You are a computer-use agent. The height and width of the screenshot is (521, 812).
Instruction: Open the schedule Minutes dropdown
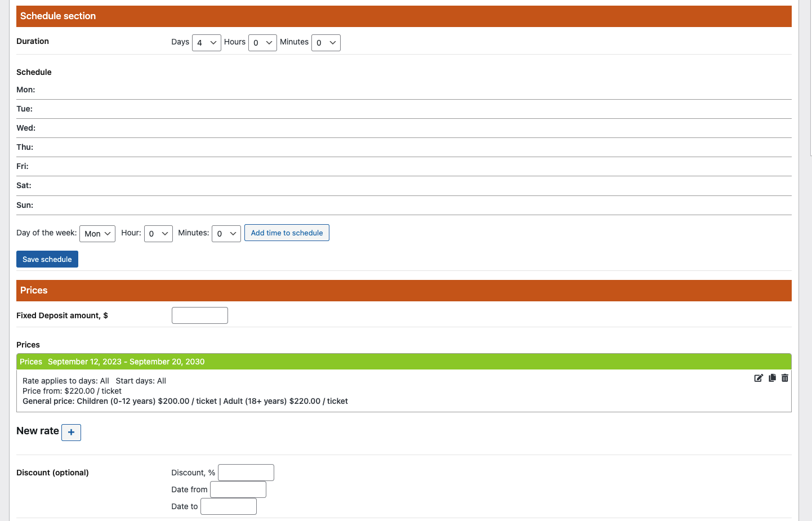(226, 234)
